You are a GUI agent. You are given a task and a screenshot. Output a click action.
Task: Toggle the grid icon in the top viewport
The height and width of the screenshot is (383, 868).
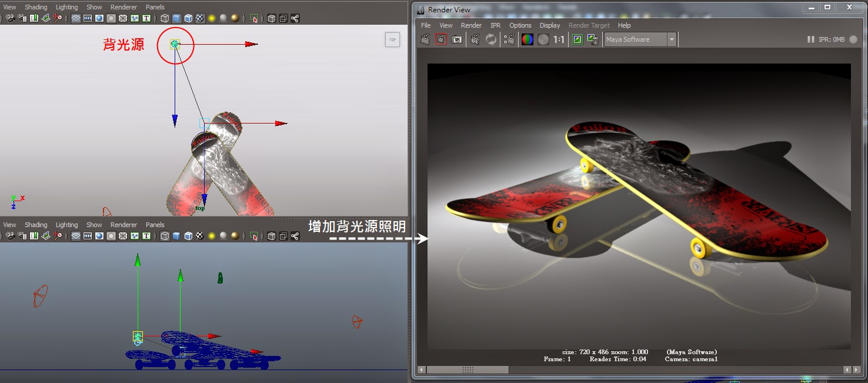click(x=75, y=18)
